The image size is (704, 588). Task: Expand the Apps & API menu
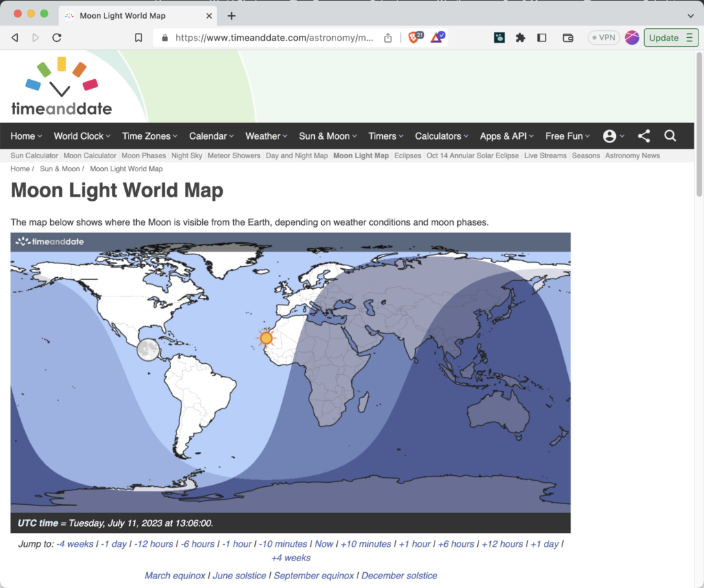coord(507,135)
